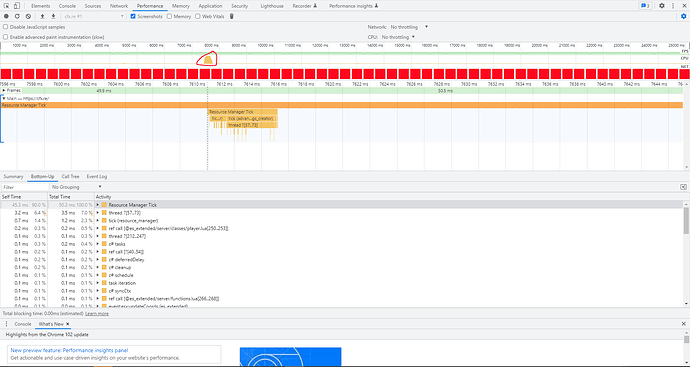The height and width of the screenshot is (367, 690).
Task: Select the thread ?[57..73] flame chart block
Action: 252,125
